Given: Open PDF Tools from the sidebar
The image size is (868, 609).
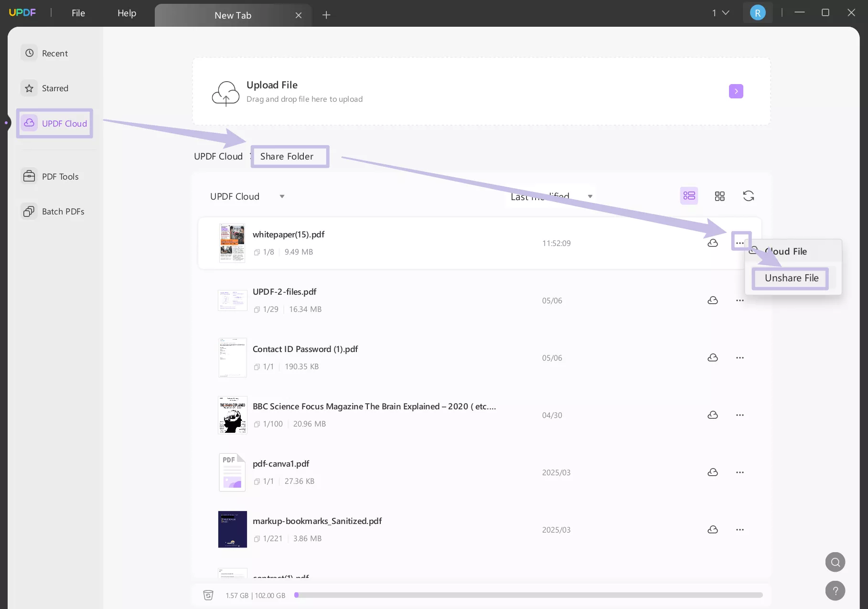Looking at the screenshot, I should pyautogui.click(x=50, y=176).
